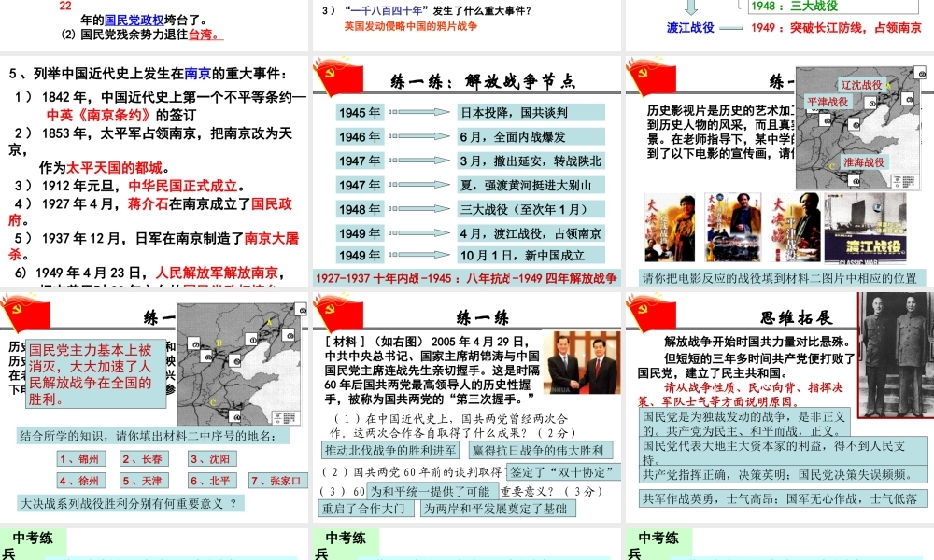This screenshot has height=560, width=934.
Task: Click the red hint 请从战争性质、民心向背、指挥决策
Action: pyautogui.click(x=742, y=394)
